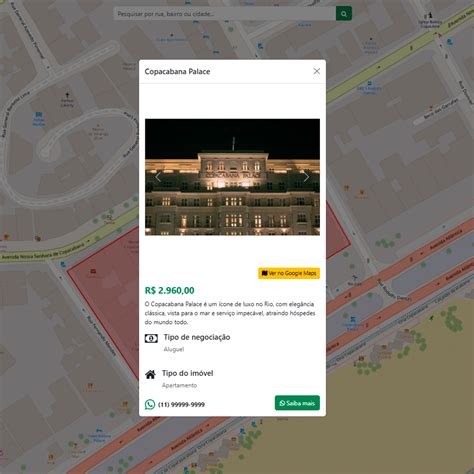Viewport: 474px width, 474px height.
Task: Close the Copacabana Palace dialog
Action: (317, 71)
